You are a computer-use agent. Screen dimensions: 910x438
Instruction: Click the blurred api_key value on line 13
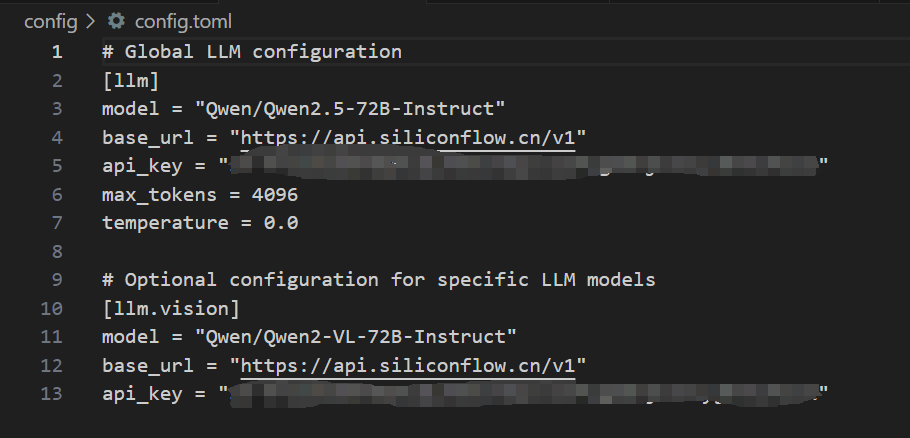pos(525,393)
